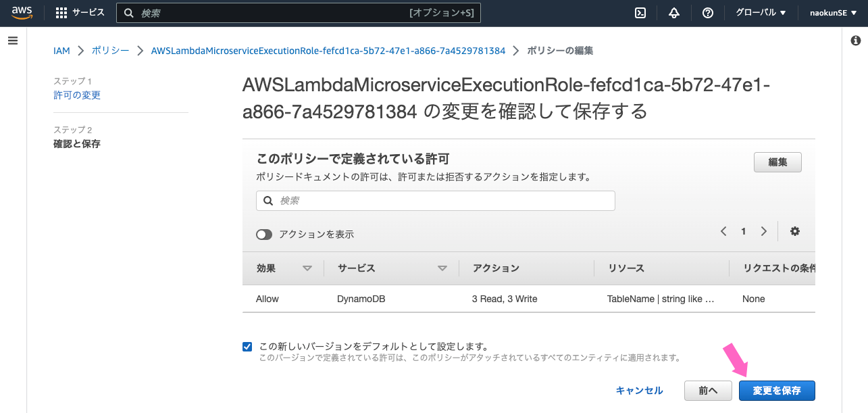Click the Allow effect cell

(267, 299)
